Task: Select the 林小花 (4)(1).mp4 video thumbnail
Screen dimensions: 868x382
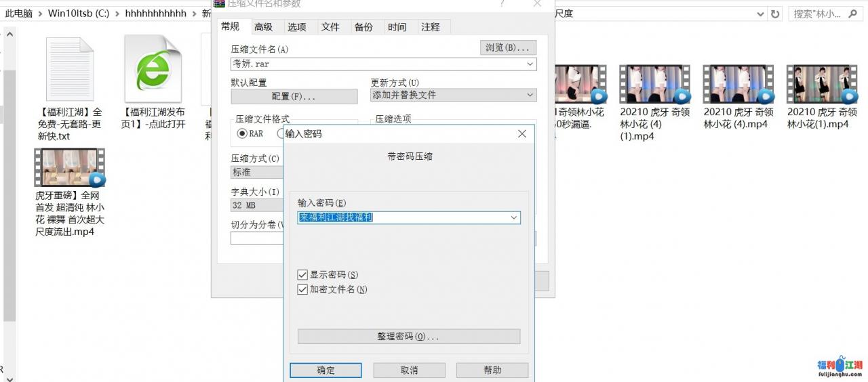Action: [x=654, y=85]
